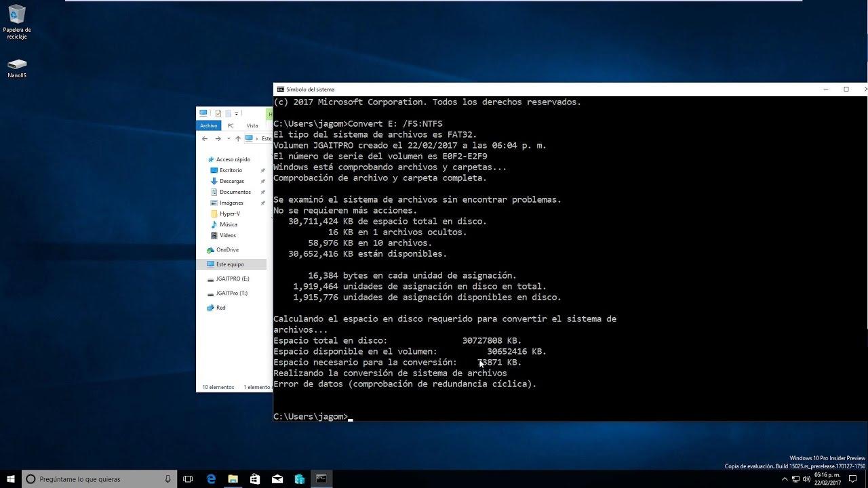Expand recent locations dropdown in Explorer
The width and height of the screenshot is (868, 488).
coord(228,139)
